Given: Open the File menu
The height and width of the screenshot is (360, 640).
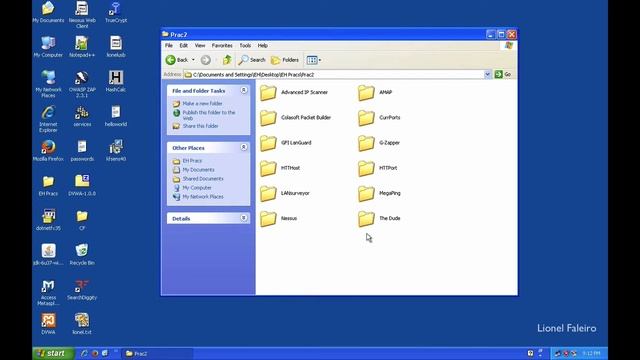Looking at the screenshot, I should coord(169,46).
